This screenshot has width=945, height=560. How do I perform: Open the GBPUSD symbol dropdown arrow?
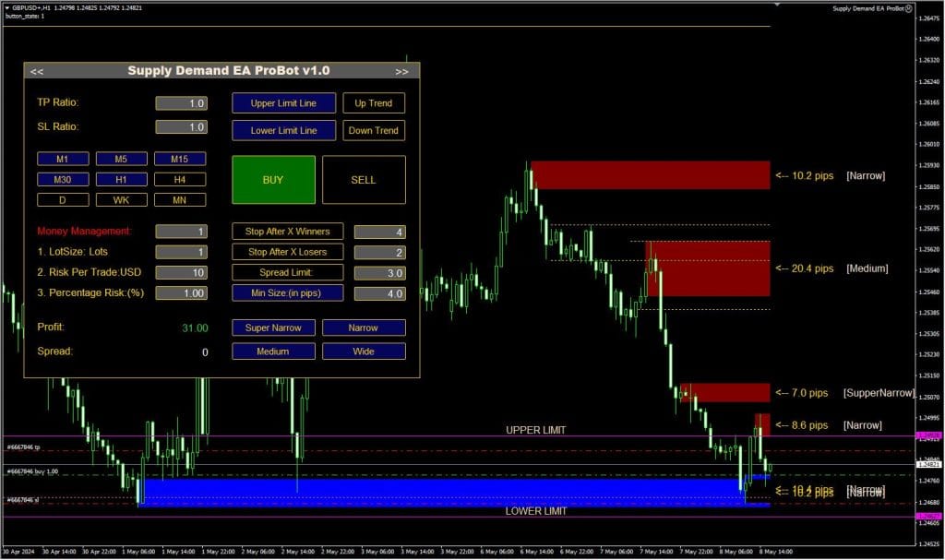point(8,7)
